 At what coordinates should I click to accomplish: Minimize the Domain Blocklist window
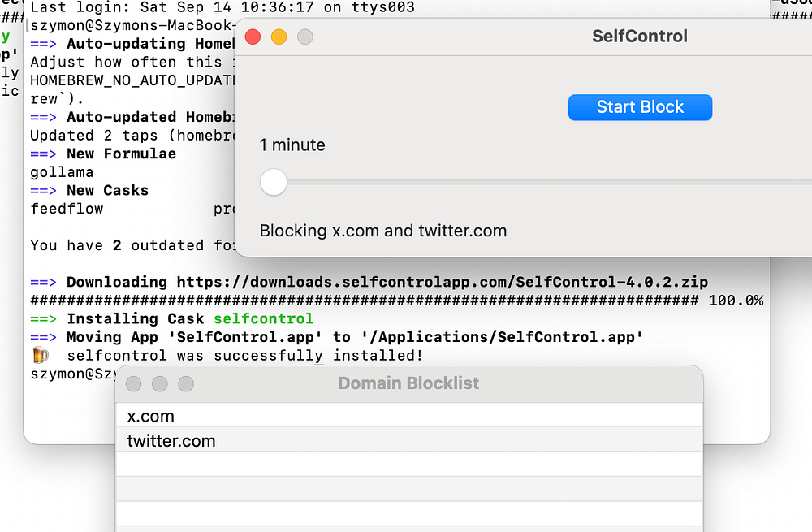pos(160,383)
